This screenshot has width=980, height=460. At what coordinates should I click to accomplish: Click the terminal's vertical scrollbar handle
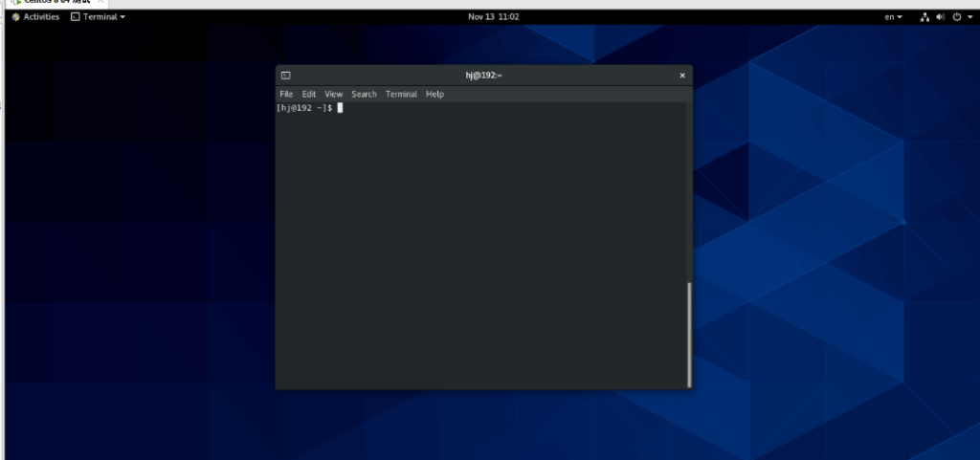[688, 334]
